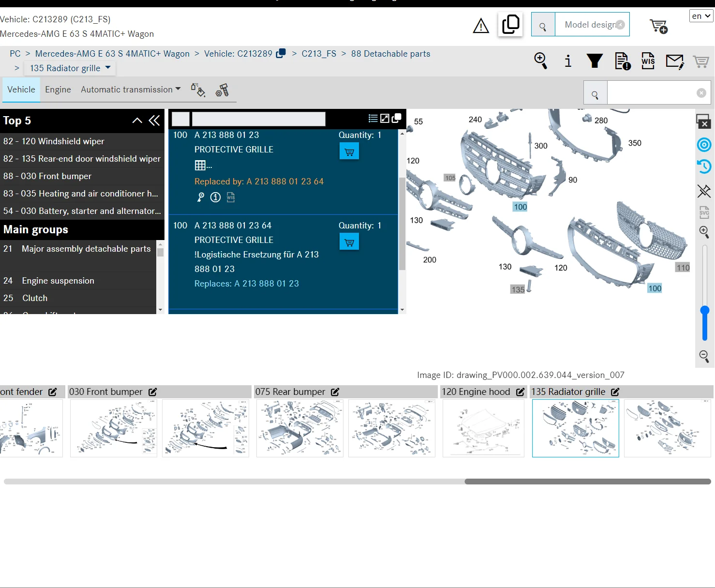Clear the parts search field with the X button
Screen dimensions: 715x588
coord(701,93)
